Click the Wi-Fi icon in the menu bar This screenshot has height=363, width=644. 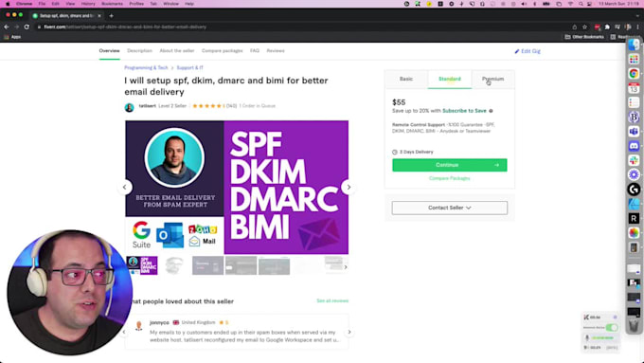[x=571, y=4]
